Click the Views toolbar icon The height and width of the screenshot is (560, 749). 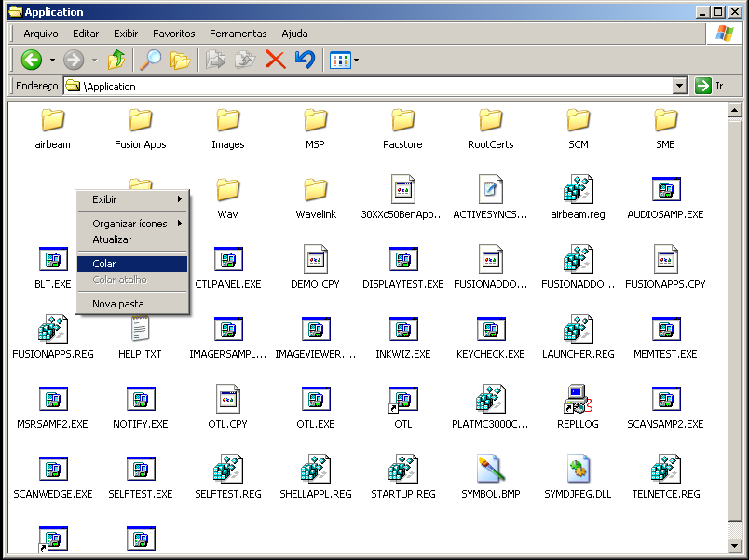tap(340, 61)
